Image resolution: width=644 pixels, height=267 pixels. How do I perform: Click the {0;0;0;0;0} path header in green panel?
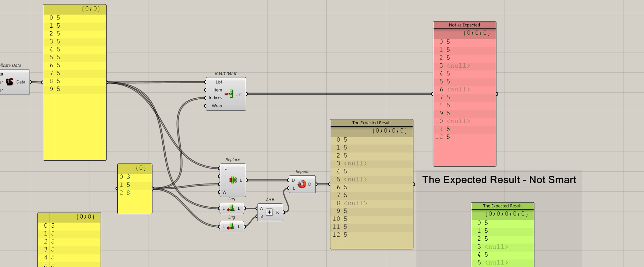[x=507, y=214]
